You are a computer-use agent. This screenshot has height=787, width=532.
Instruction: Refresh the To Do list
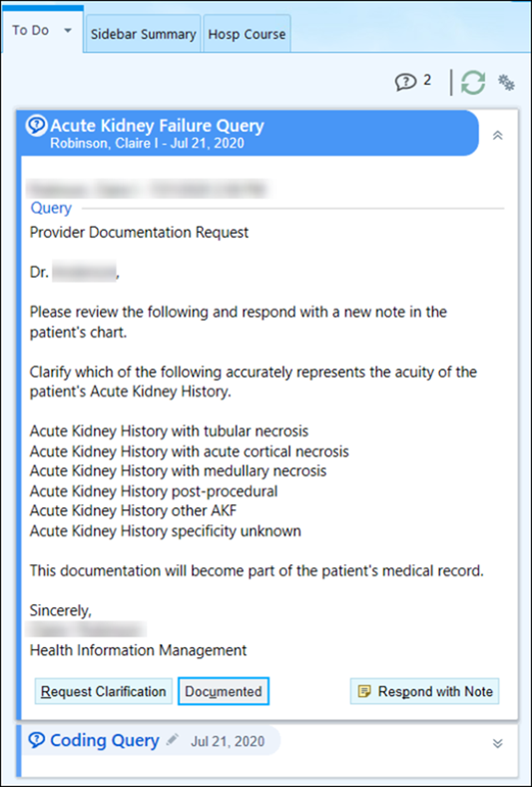[x=473, y=82]
